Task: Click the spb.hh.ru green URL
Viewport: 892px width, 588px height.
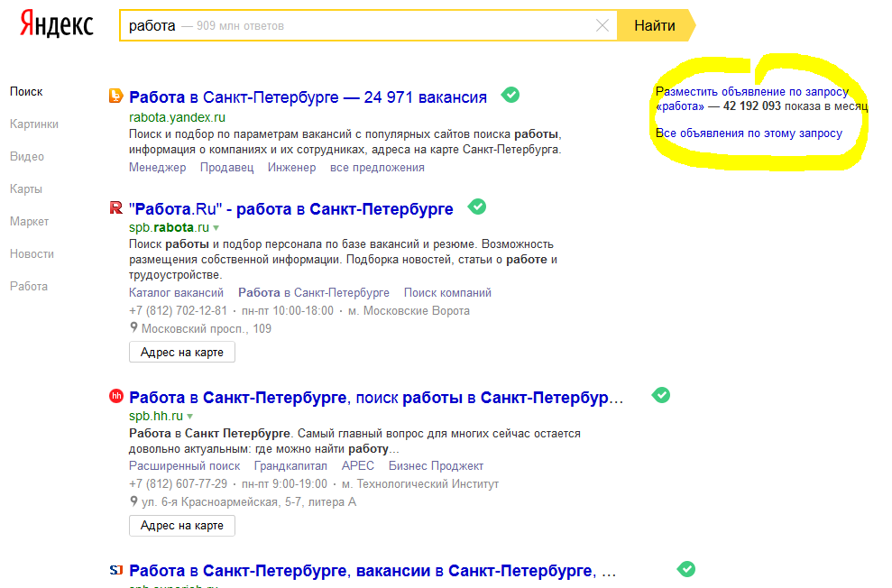Action: coord(156,416)
